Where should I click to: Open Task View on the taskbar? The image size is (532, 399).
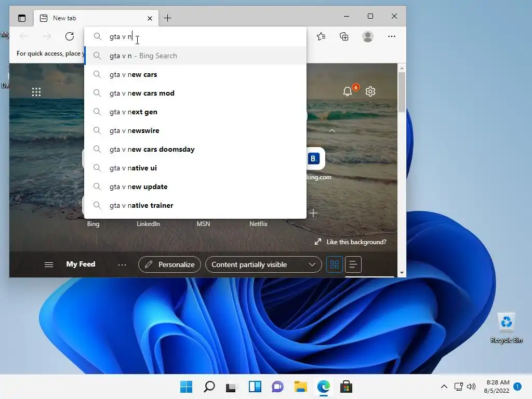pyautogui.click(x=231, y=387)
